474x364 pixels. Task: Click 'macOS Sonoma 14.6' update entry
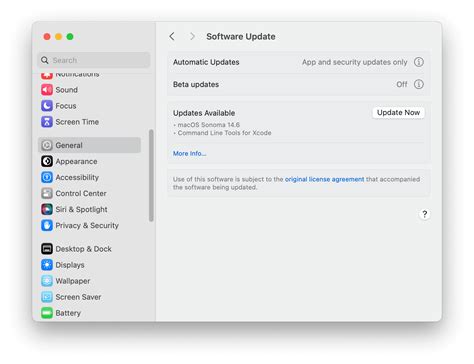coord(209,125)
